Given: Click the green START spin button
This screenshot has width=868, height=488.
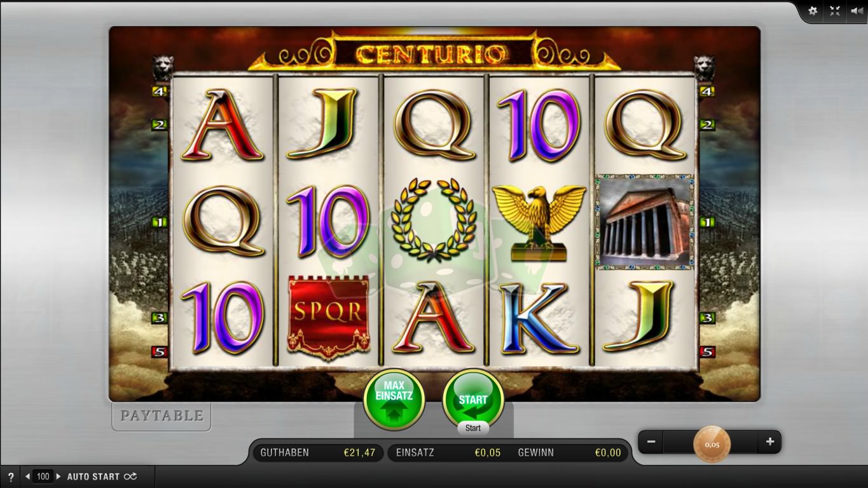Looking at the screenshot, I should tap(473, 399).
